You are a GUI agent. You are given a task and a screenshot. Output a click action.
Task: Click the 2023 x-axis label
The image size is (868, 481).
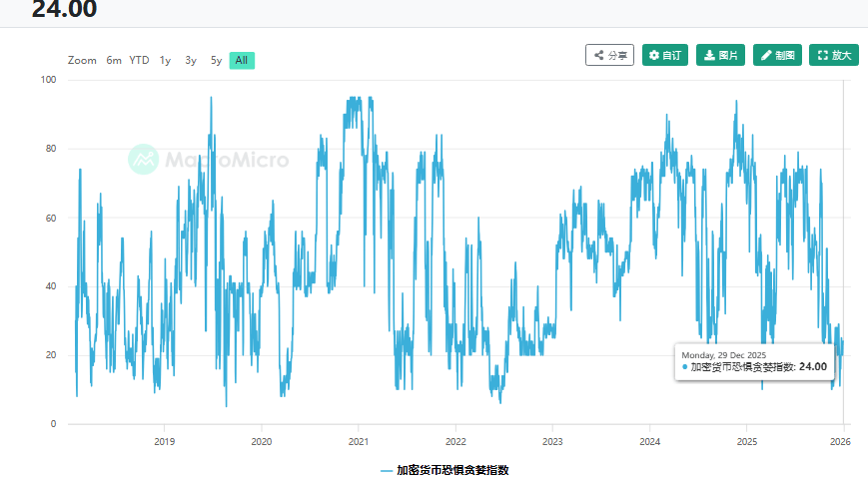tap(552, 441)
